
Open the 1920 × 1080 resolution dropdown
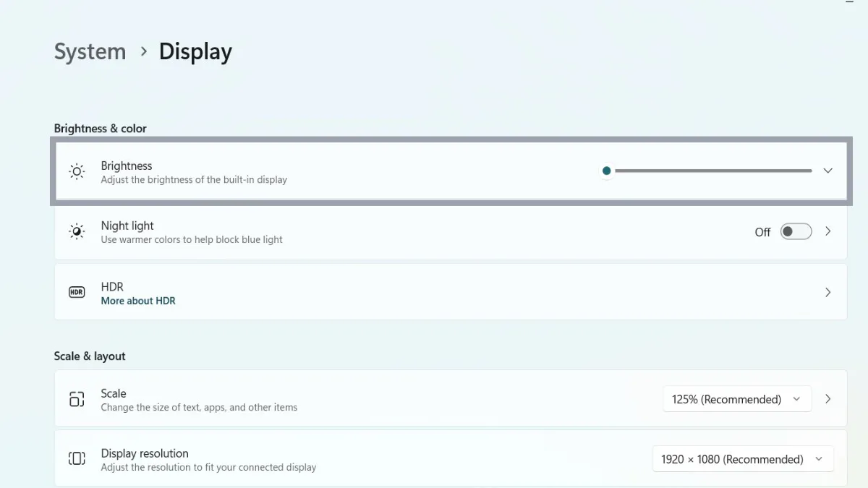click(742, 459)
